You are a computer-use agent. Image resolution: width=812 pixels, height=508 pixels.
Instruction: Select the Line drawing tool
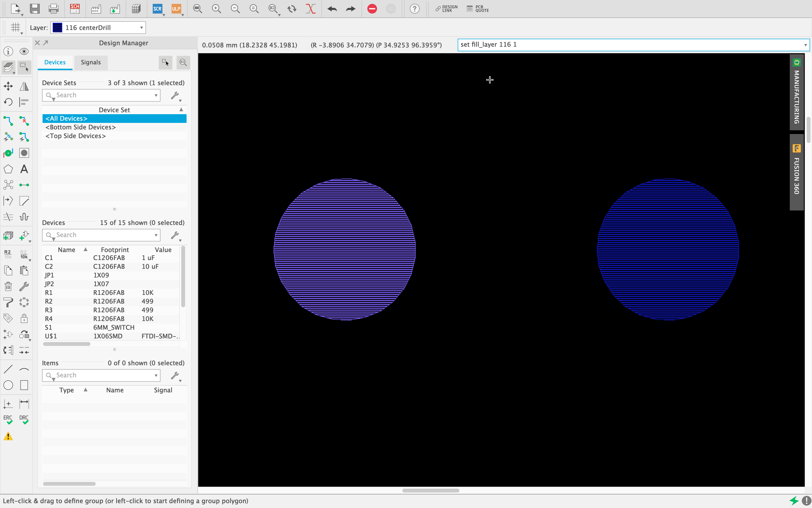[8, 369]
